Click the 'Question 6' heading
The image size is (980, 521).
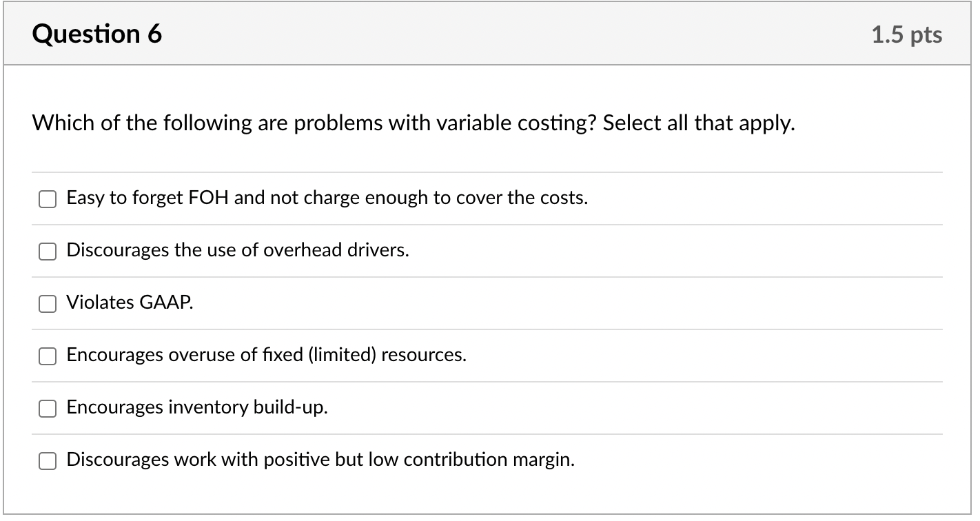[96, 32]
